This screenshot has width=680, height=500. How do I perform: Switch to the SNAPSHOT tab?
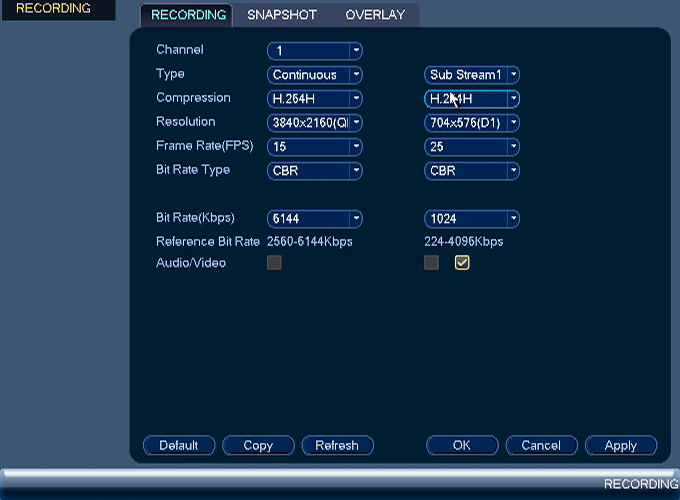(282, 15)
